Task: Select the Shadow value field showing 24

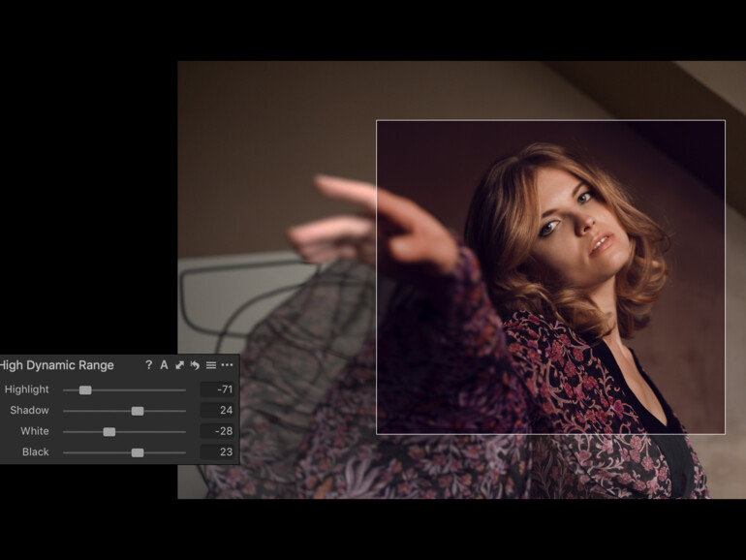Action: (x=217, y=410)
